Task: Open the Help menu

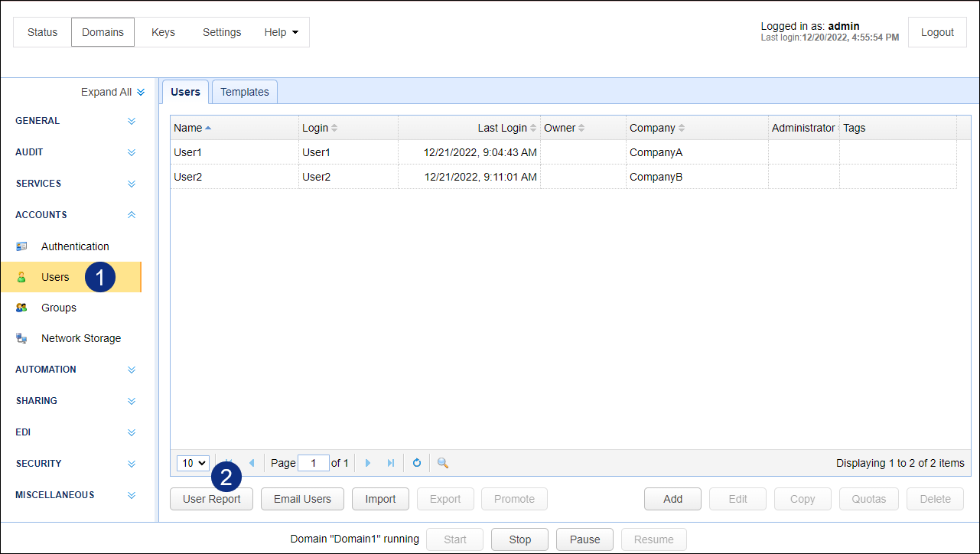Action: 281,32
